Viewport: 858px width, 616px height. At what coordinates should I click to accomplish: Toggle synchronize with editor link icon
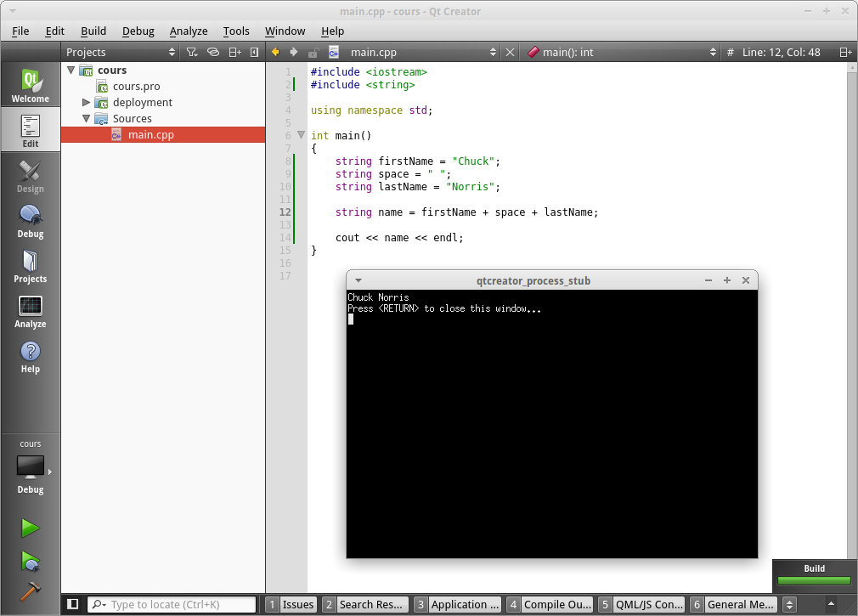click(213, 52)
